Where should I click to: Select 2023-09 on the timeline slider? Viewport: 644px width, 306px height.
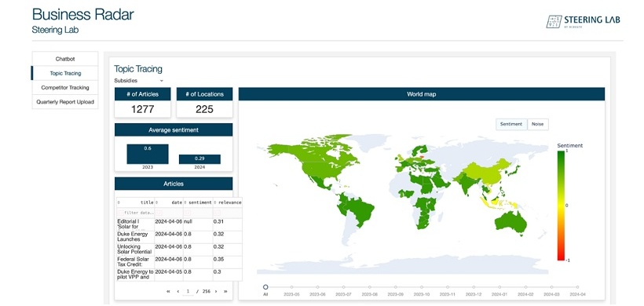click(x=396, y=287)
